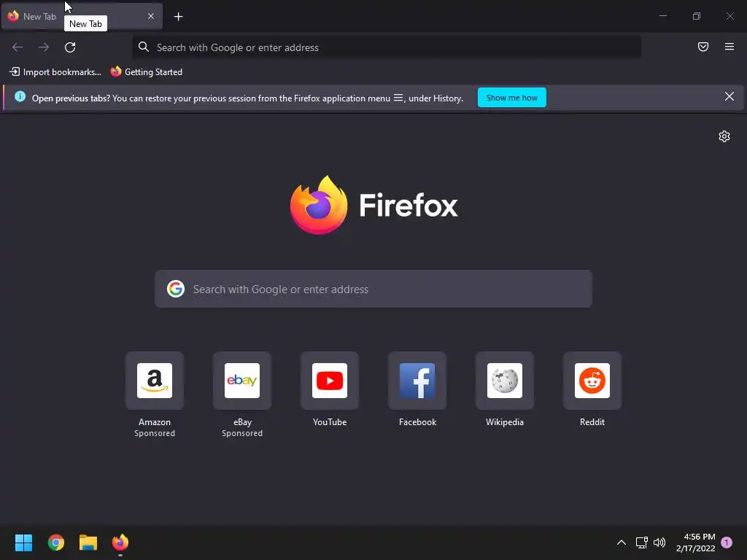
Task: Open the new tab personalize gear
Action: 724,136
